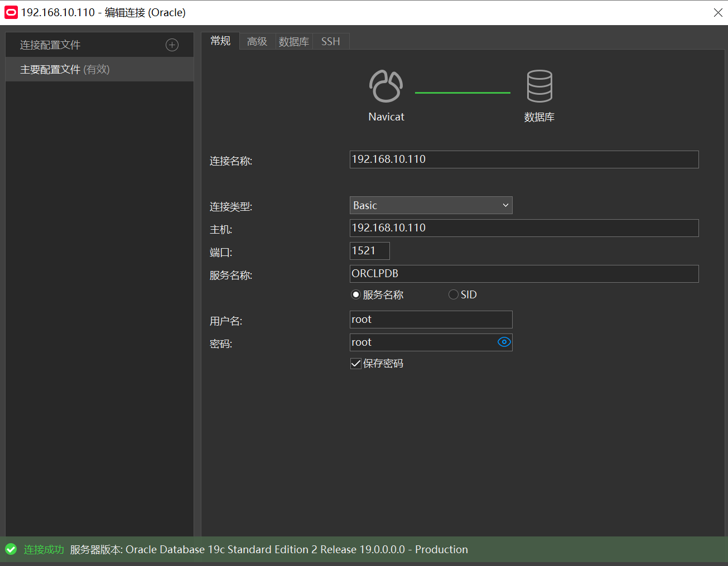Select the SID radio button
Viewport: 728px width, 566px height.
(x=454, y=294)
